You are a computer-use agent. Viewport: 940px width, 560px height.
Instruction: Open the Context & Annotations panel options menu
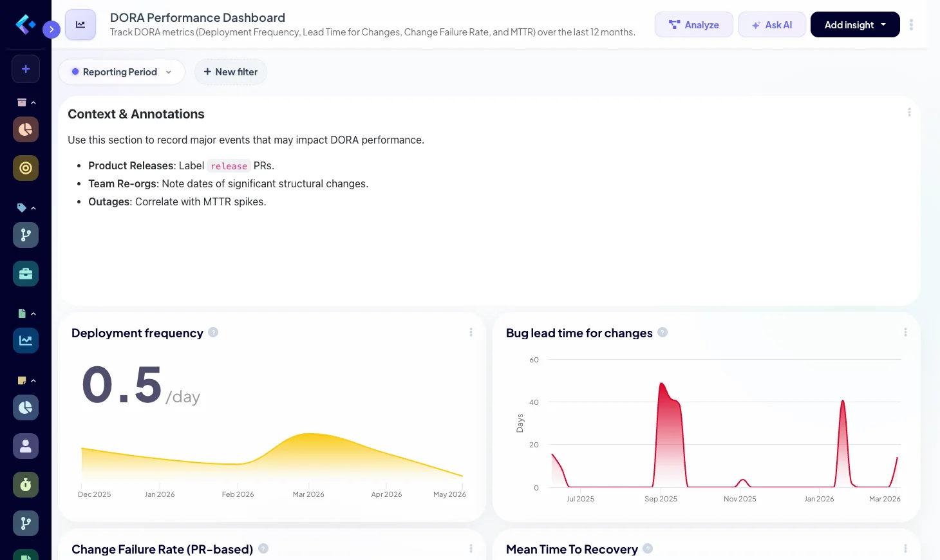[x=909, y=112]
